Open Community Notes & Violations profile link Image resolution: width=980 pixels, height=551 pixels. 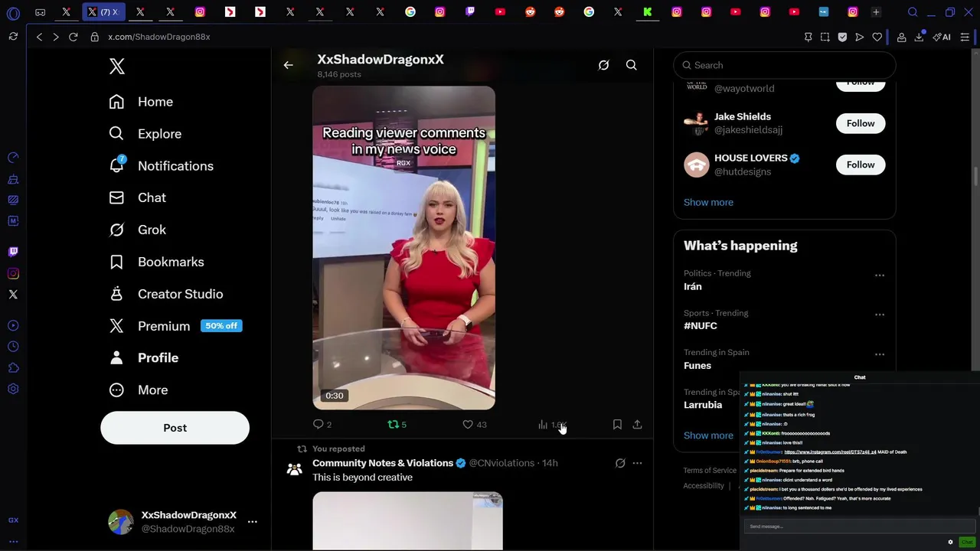coord(383,463)
